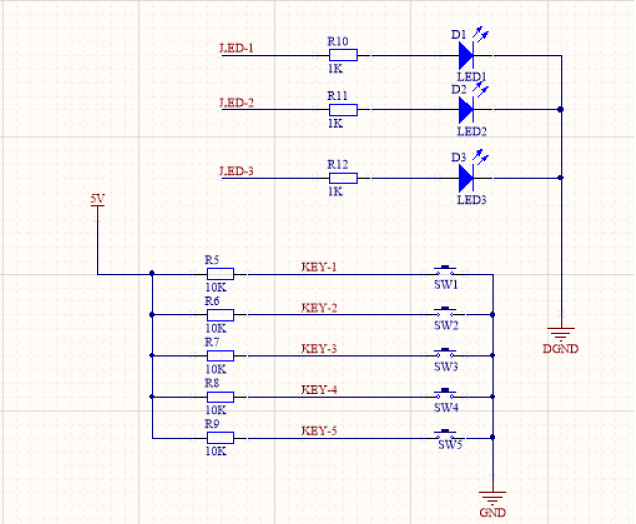Click the R5 designator text
The image size is (636, 524).
click(x=212, y=260)
